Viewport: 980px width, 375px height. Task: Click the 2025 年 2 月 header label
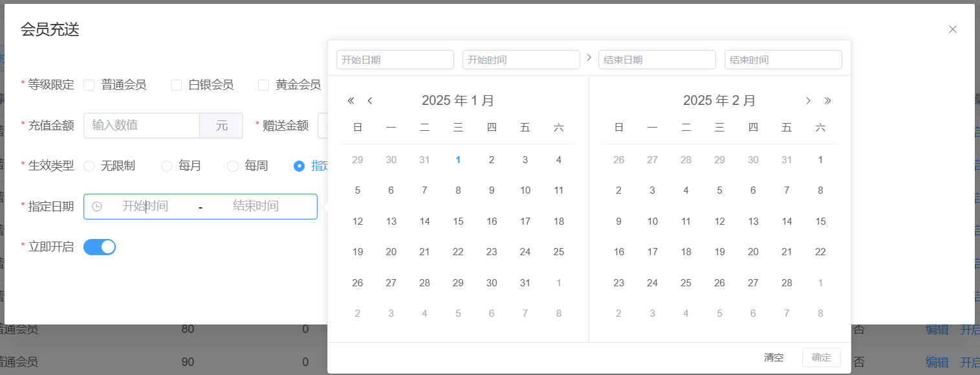(719, 100)
